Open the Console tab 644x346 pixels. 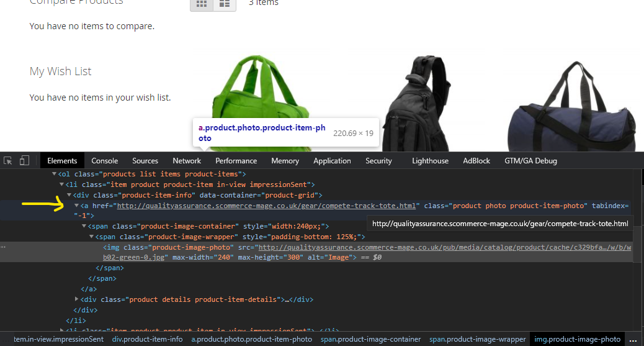[x=105, y=161]
